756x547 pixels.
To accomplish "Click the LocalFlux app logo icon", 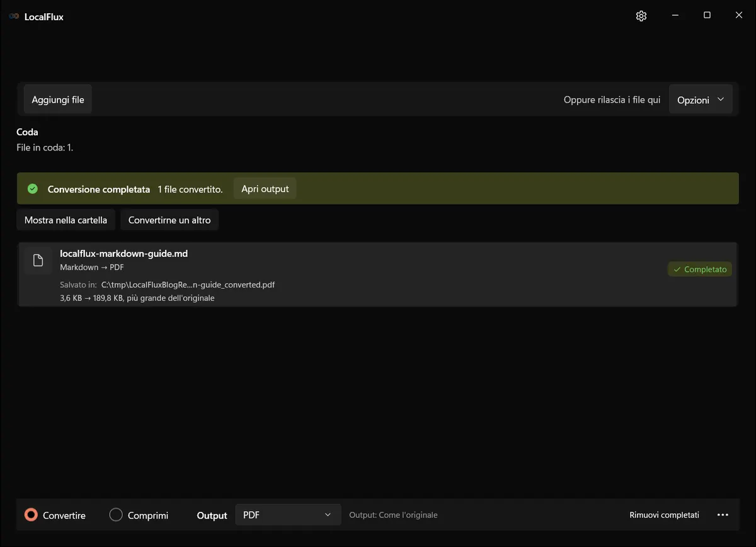I will pyautogui.click(x=14, y=17).
